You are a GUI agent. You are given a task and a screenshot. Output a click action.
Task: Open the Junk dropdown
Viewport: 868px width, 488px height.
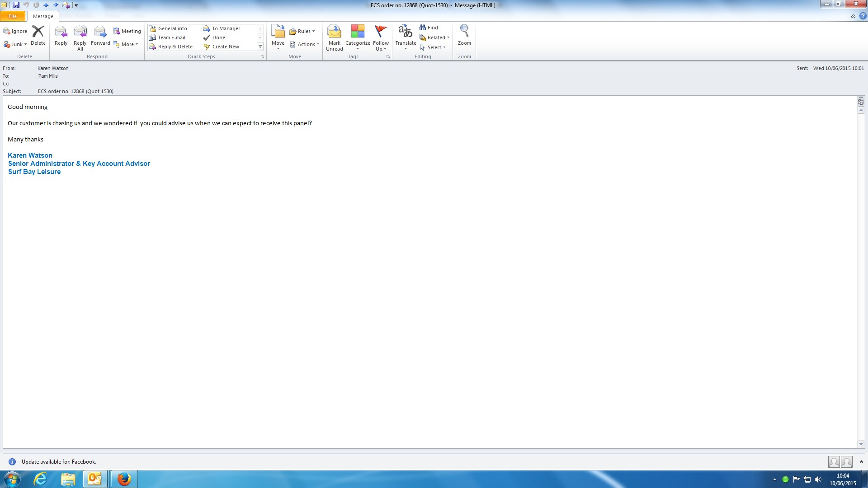point(16,44)
